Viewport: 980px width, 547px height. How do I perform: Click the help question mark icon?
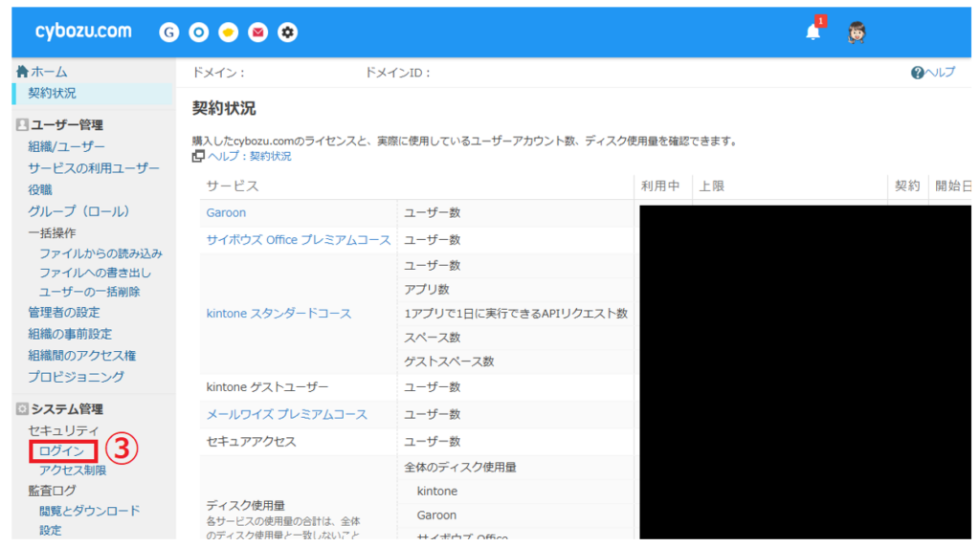pos(917,73)
